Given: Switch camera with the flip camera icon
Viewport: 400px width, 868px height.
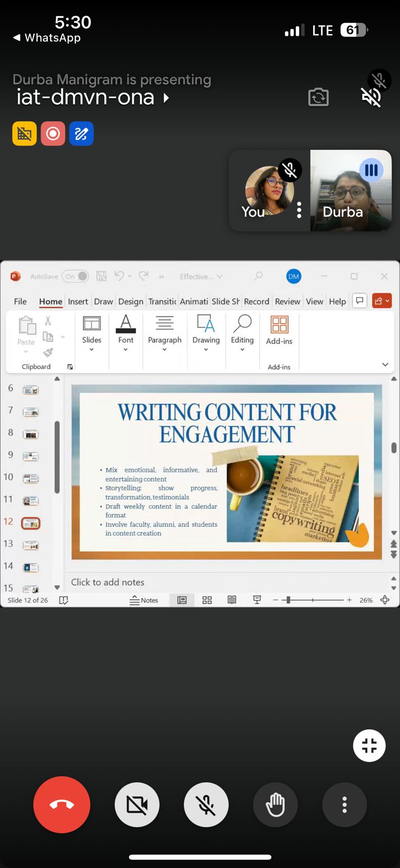Looking at the screenshot, I should (318, 98).
